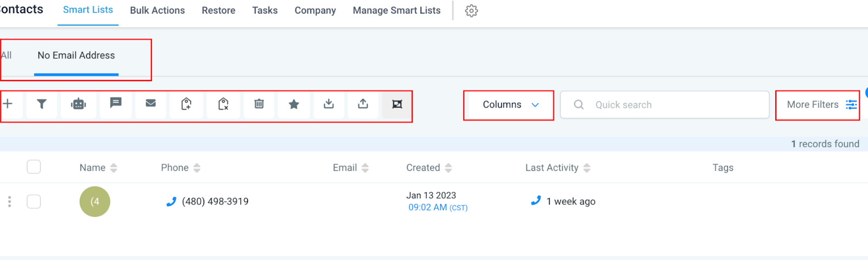Toggle the select-all checkbox in table header
Image resolution: width=868 pixels, height=260 pixels.
coord(34,167)
